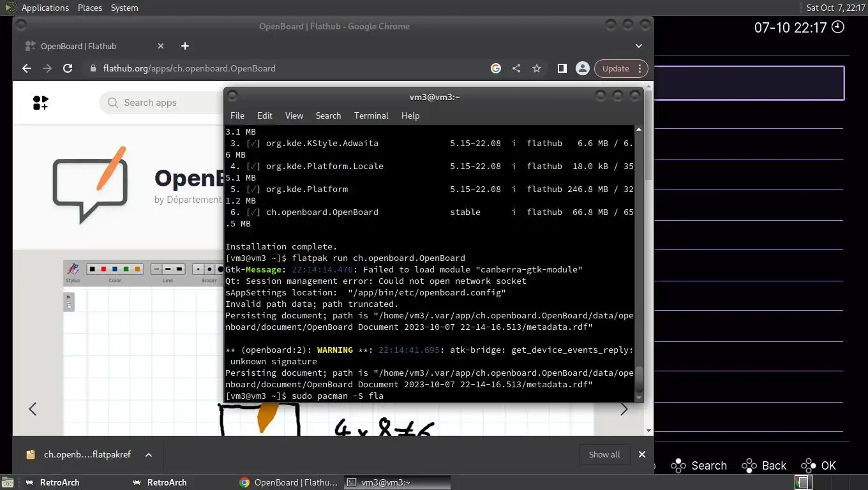Click Show all downloads button
This screenshot has width=868, height=490.
pos(604,455)
